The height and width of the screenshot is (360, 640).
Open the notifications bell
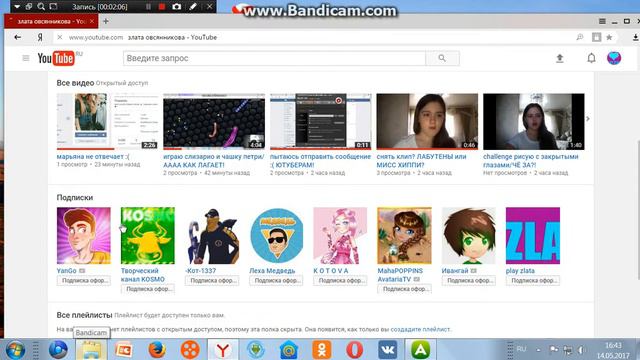[x=591, y=58]
